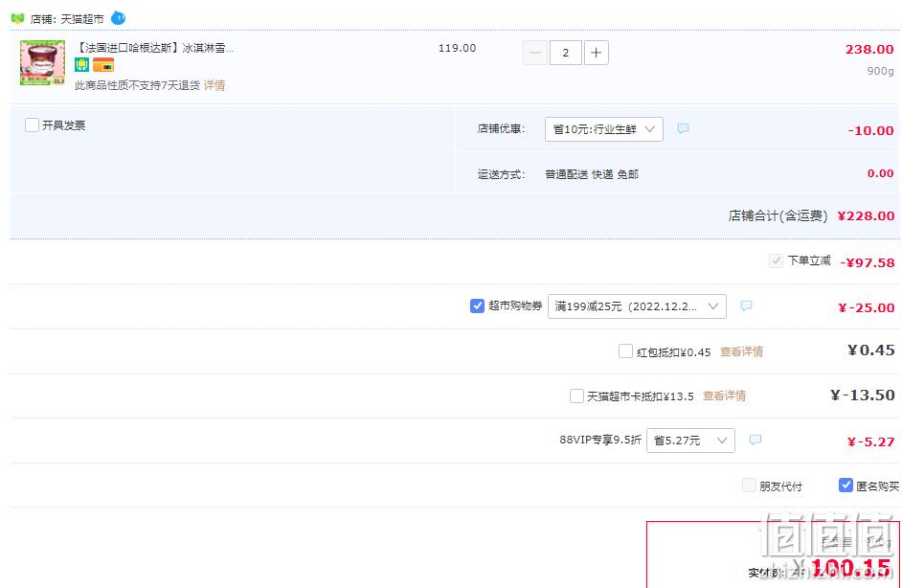902x588 pixels.
Task: Check the 朋友代付 checkbox
Action: (749, 485)
